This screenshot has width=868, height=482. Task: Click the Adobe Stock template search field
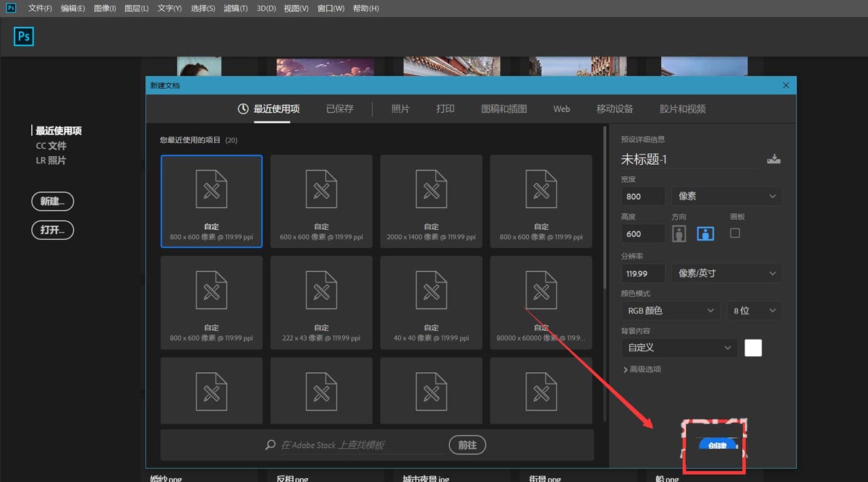coord(361,445)
